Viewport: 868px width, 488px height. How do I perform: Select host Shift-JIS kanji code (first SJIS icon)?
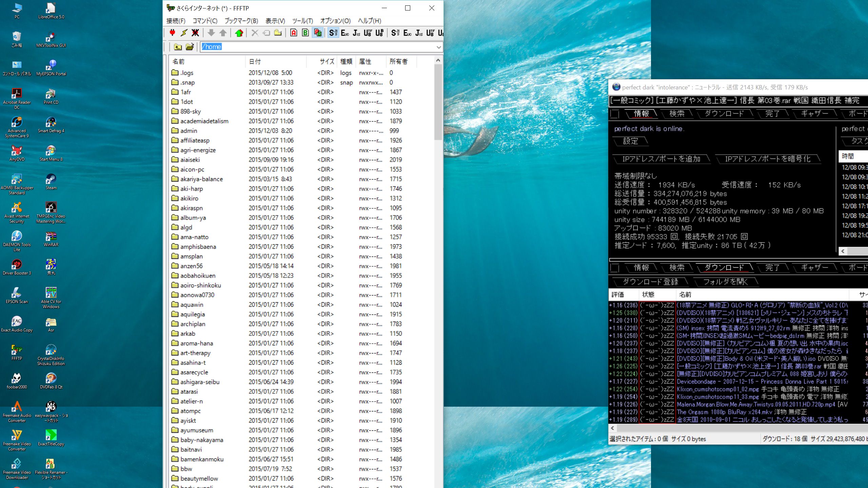[x=333, y=33]
